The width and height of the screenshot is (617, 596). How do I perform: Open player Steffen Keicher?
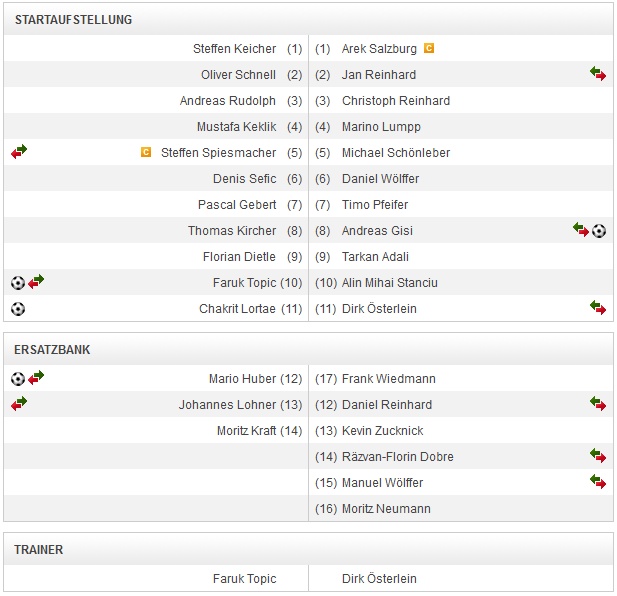coord(234,48)
